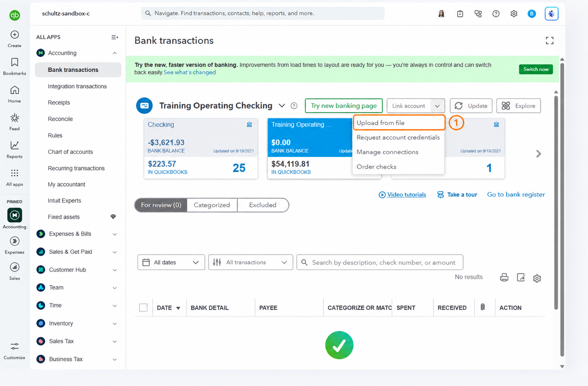Click the attachment paperclip column header
588x386 pixels.
pyautogui.click(x=482, y=307)
